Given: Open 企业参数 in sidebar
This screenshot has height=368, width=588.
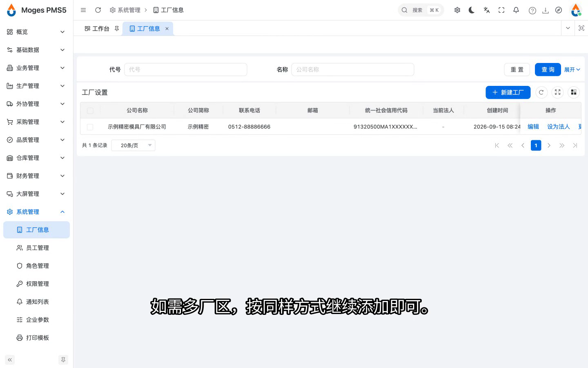Looking at the screenshot, I should [36, 320].
